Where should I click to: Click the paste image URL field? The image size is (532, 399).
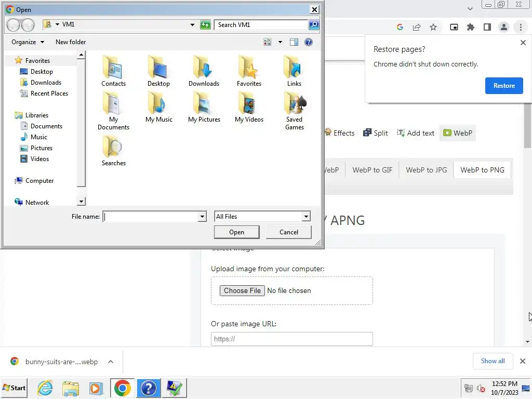(x=292, y=339)
